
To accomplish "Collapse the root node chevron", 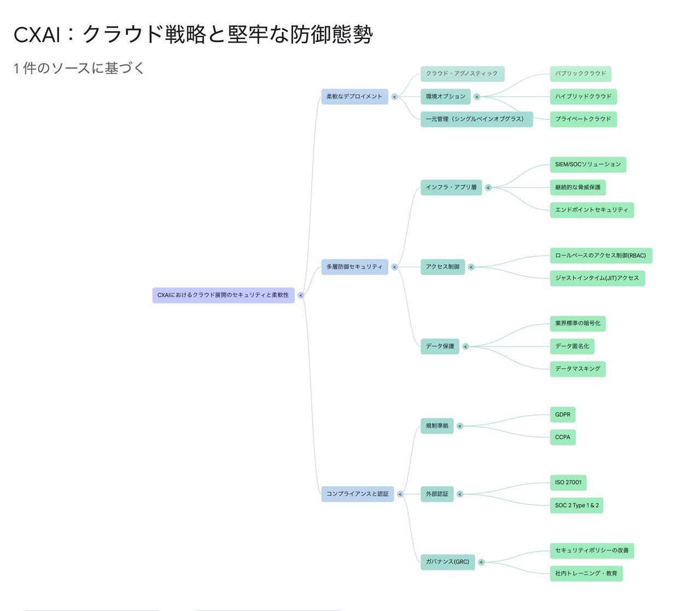I will tap(300, 294).
